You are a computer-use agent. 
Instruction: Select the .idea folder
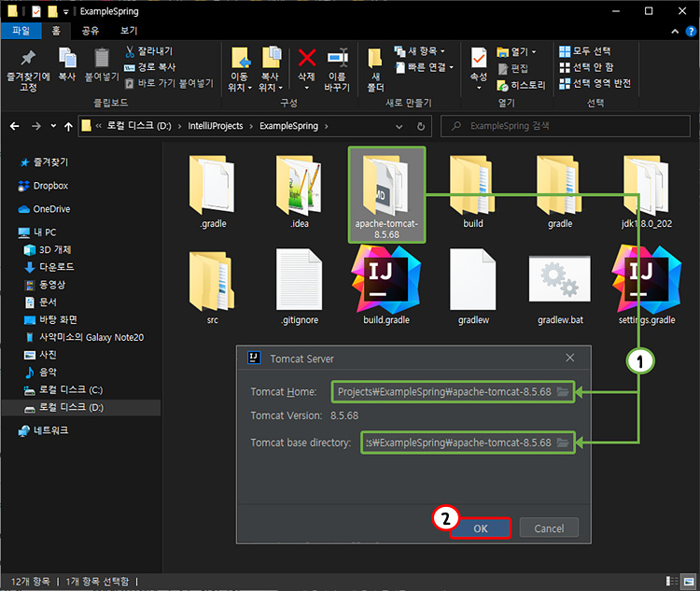pos(300,192)
